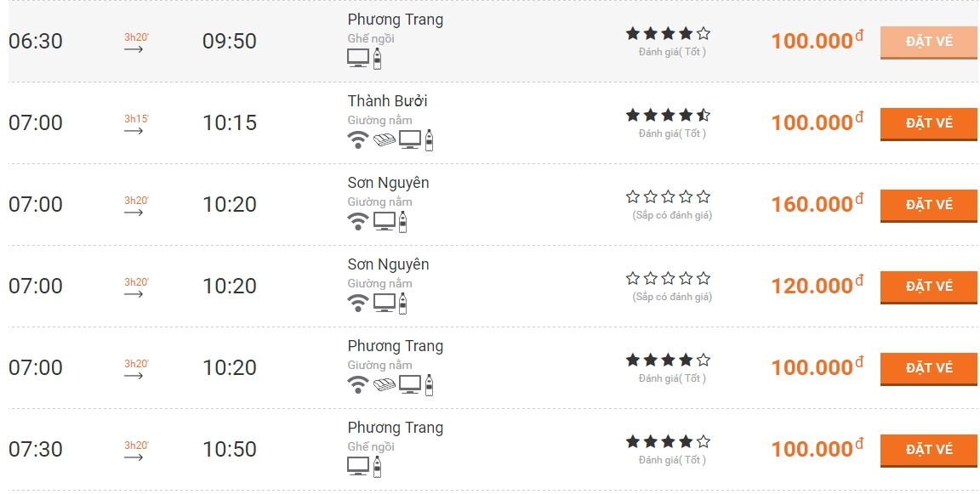Screen dimensions: 980x494
Task: Click the blanket icon on the 07:00 Phương Trang row
Action: 385,385
